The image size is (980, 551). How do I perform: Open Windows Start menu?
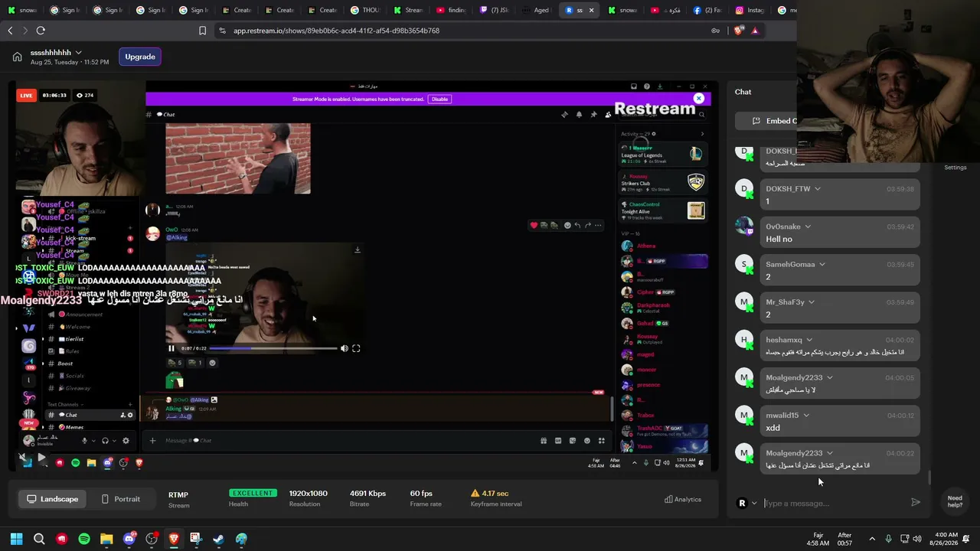16,539
